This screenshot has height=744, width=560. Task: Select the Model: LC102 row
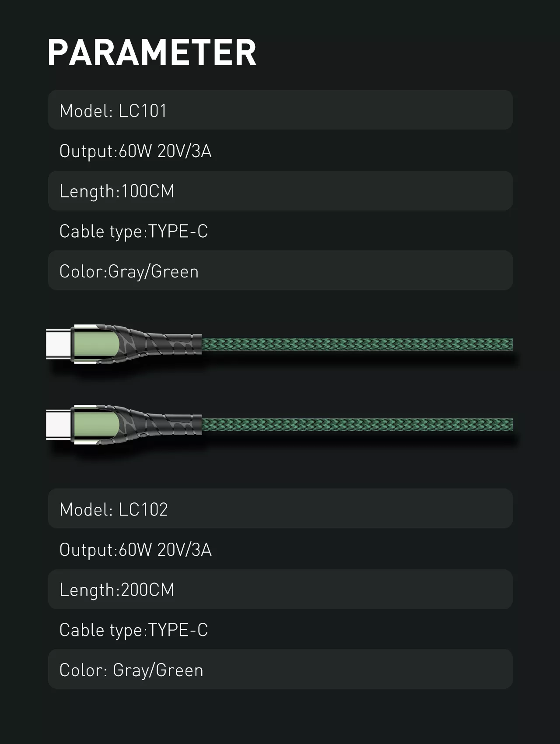pyautogui.click(x=280, y=509)
